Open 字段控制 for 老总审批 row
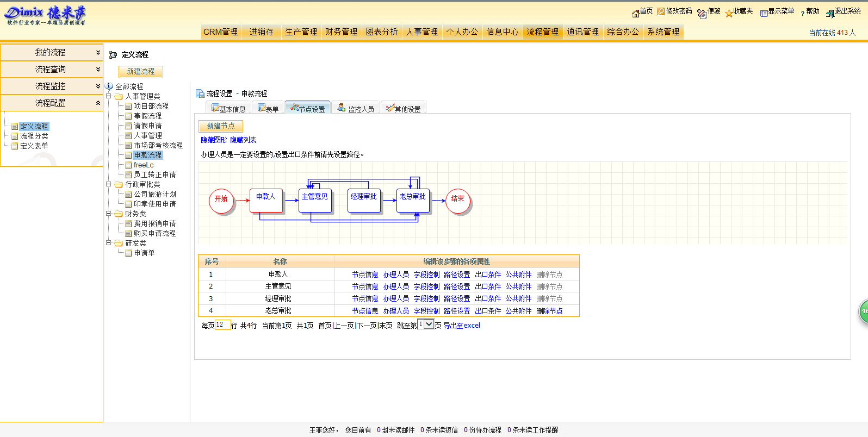 426,311
